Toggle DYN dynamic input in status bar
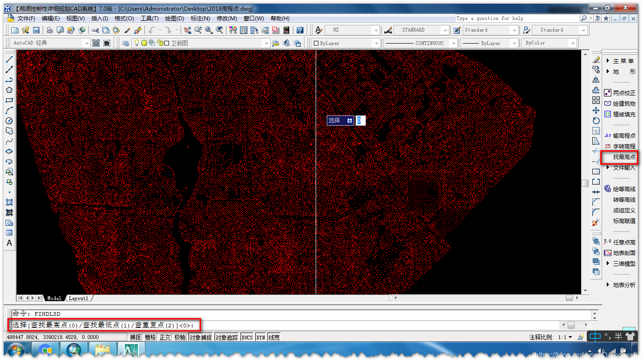 tap(261, 338)
